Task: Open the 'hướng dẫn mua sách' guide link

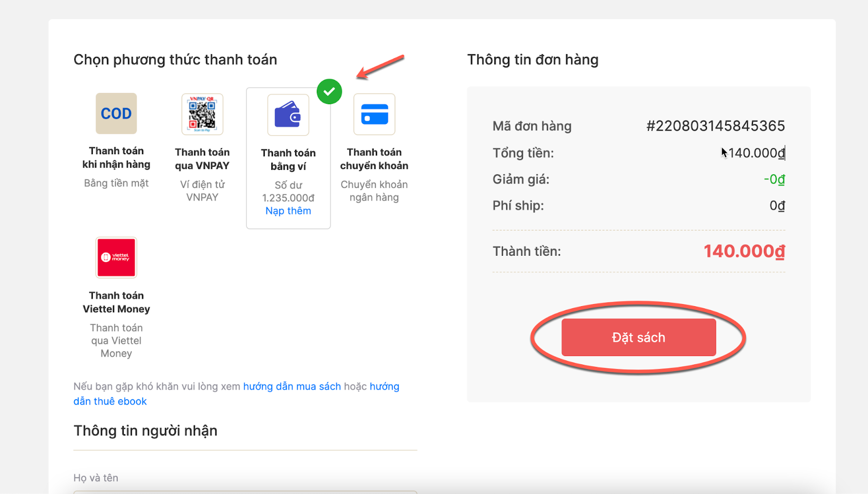Action: coord(292,387)
